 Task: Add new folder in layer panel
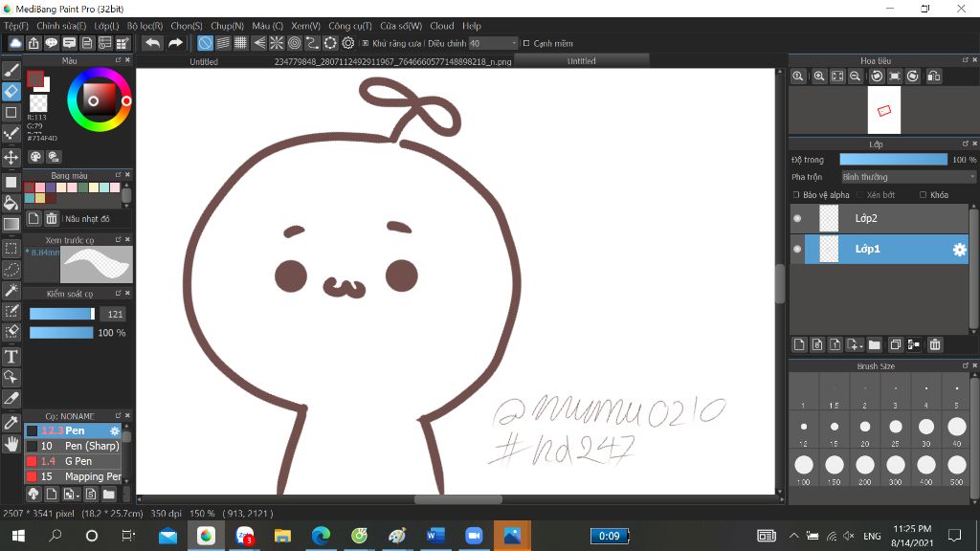[x=875, y=344]
